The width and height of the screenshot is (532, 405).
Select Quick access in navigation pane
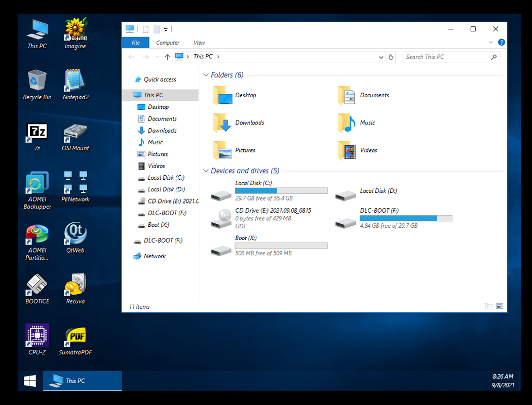[x=160, y=79]
